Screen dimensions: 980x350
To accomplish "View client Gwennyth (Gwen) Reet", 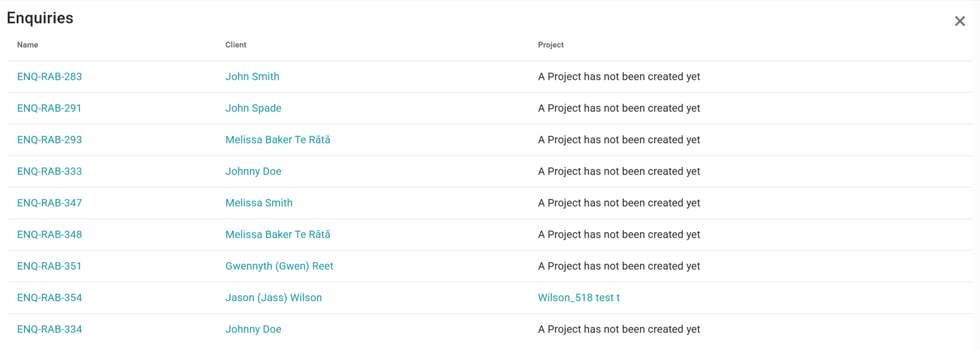I will coord(279,266).
